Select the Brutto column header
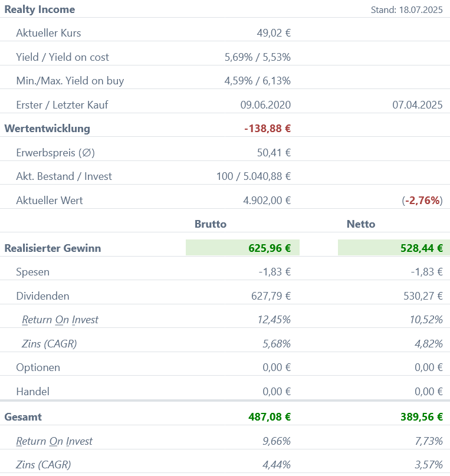Screen dimensions: 450x476 tap(211, 224)
